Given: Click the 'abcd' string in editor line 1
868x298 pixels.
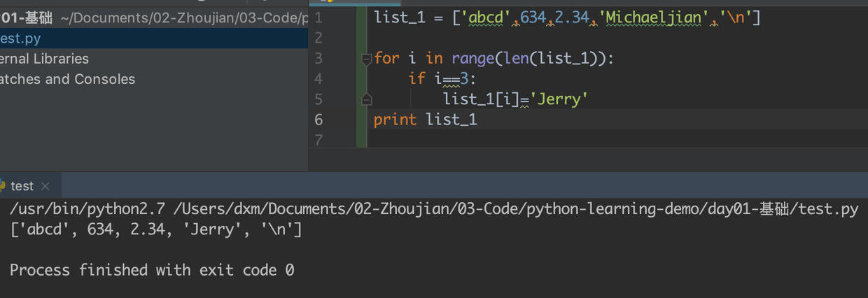Looking at the screenshot, I should click(486, 17).
